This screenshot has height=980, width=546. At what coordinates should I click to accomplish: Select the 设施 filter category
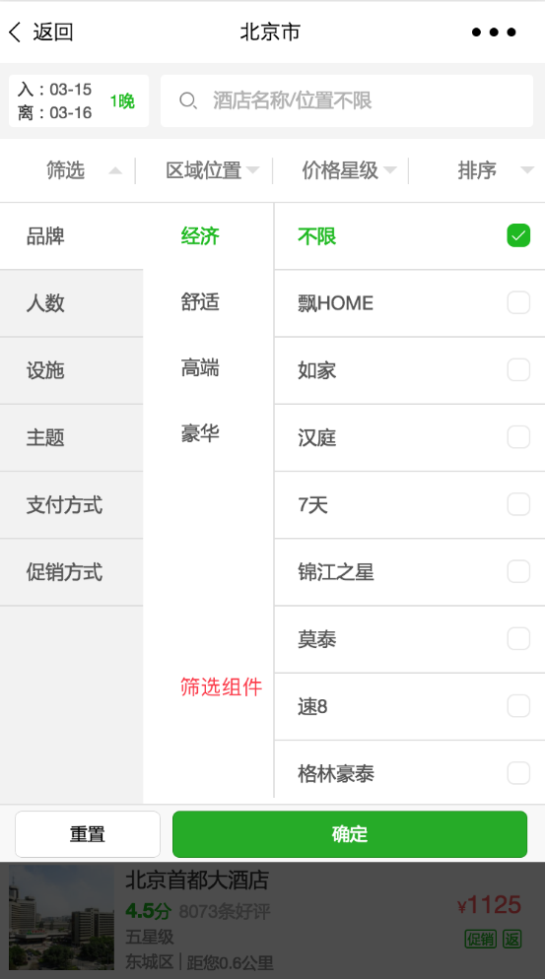coord(71,370)
